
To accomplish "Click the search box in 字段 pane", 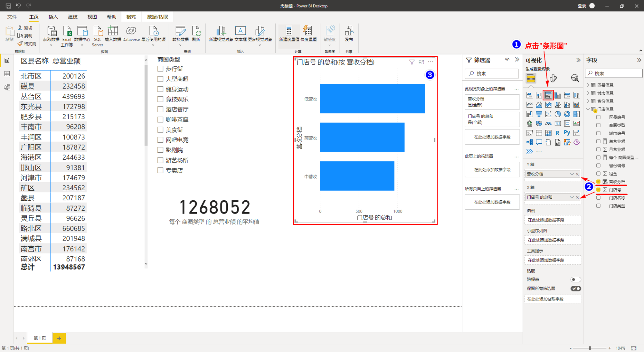I will [x=614, y=73].
